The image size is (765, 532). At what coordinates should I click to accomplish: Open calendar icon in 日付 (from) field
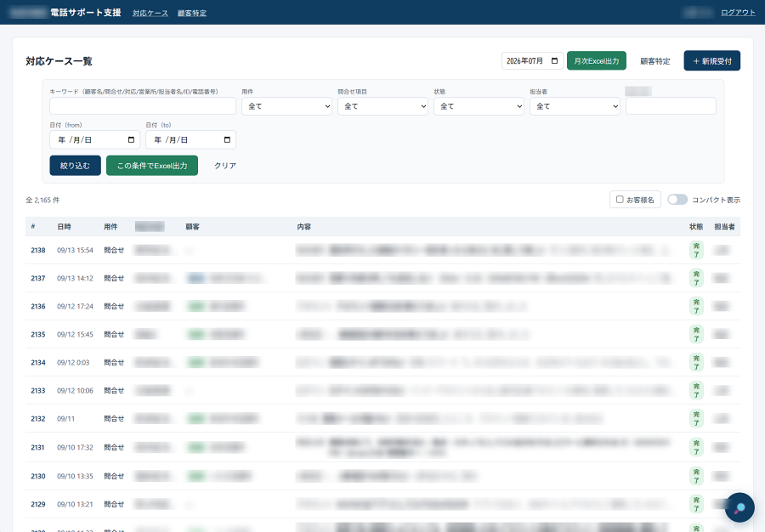coord(131,140)
